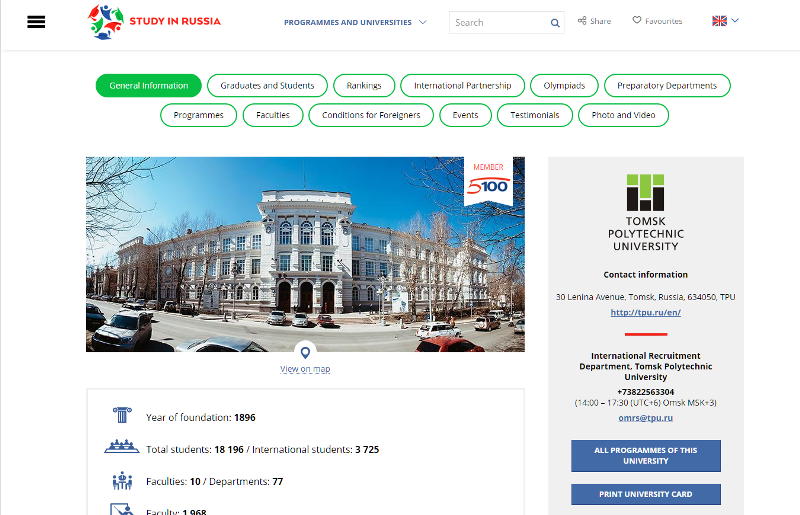Open the http://tpu.ru/en/ link
This screenshot has width=800, height=515.
tap(645, 312)
